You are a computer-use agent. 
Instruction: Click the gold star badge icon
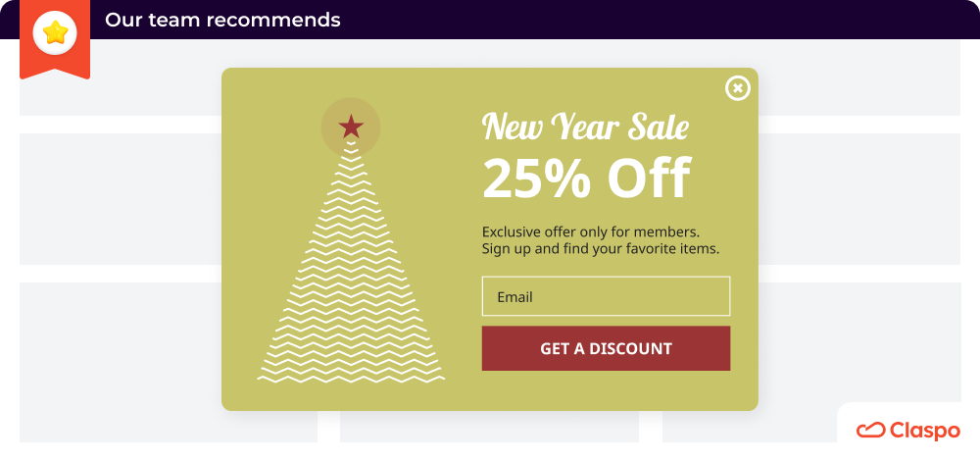pyautogui.click(x=55, y=32)
